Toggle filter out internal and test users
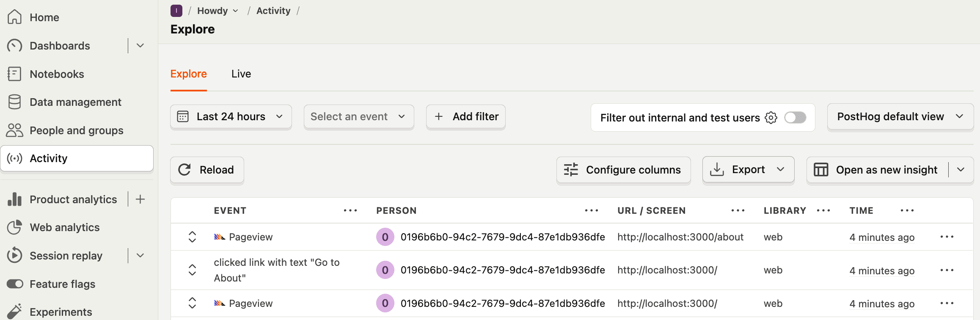The width and height of the screenshot is (980, 320). (x=795, y=118)
